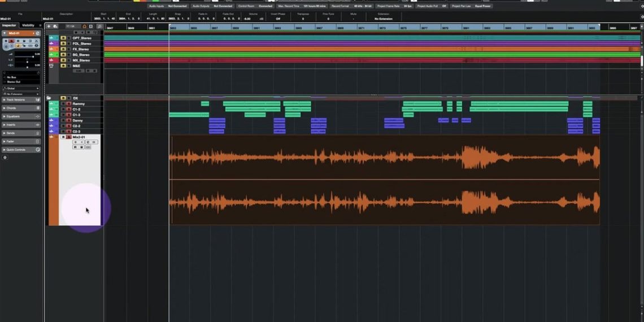Expand the Track Versions section
Screen dimensions: 644x322
[x=21, y=99]
